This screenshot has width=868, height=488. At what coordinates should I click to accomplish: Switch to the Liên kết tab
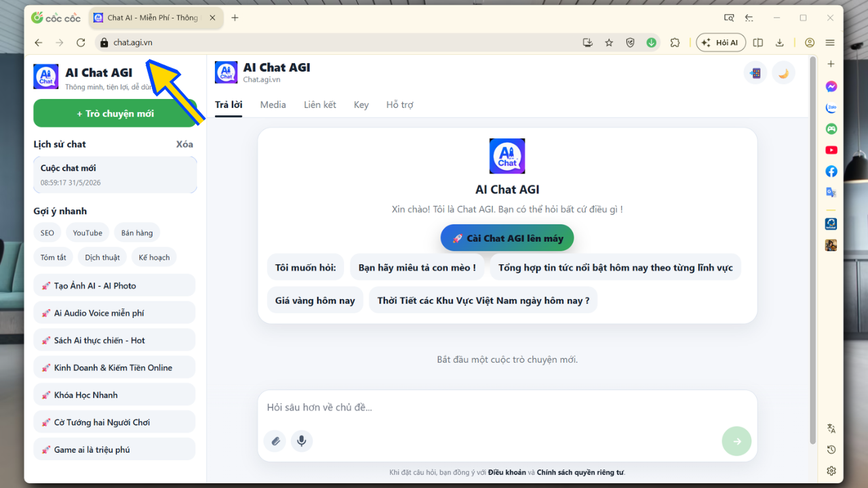(320, 104)
